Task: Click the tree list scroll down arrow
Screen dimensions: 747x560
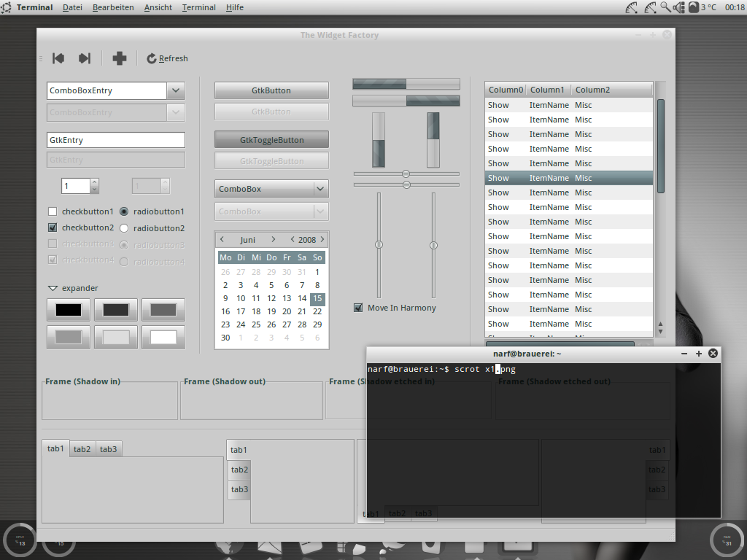Action: 660,332
